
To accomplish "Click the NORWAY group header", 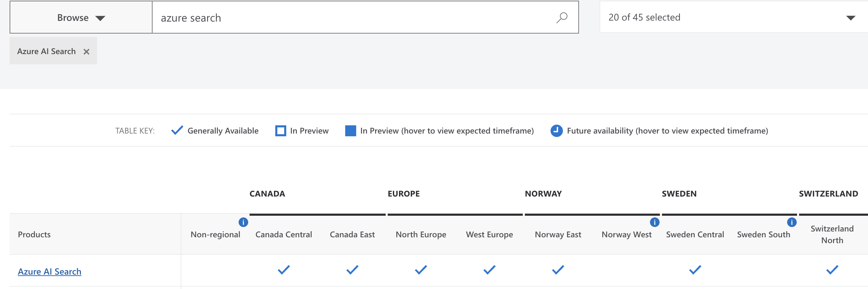I will 543,194.
